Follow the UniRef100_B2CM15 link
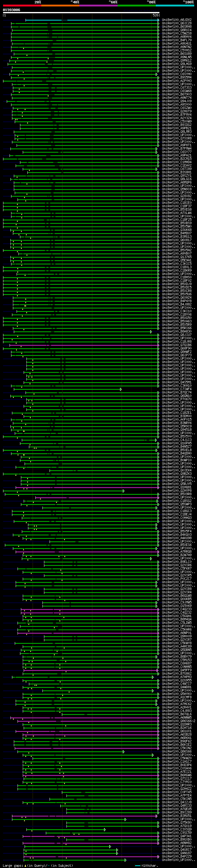The width and height of the screenshot is (197, 868). tap(177, 159)
